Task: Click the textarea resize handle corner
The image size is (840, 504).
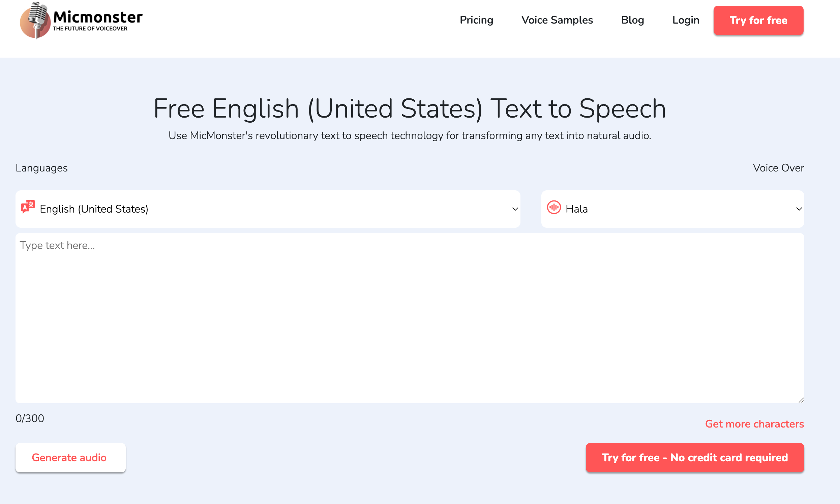Action: [801, 400]
